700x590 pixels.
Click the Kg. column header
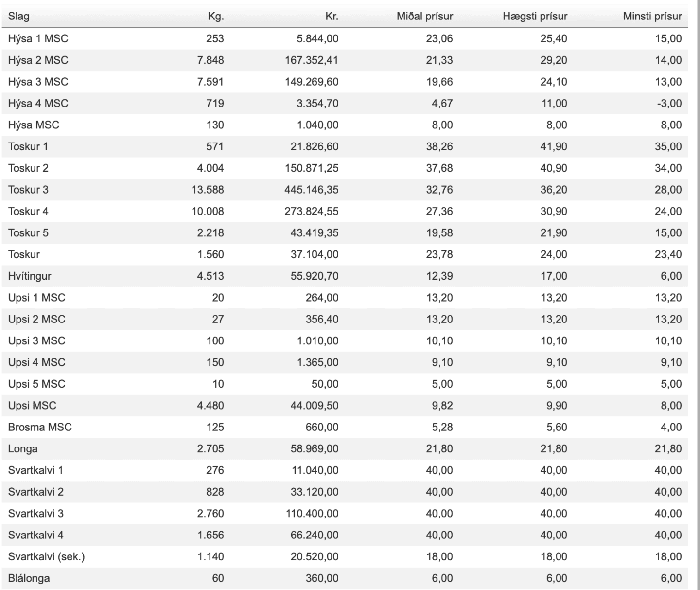[216, 17]
